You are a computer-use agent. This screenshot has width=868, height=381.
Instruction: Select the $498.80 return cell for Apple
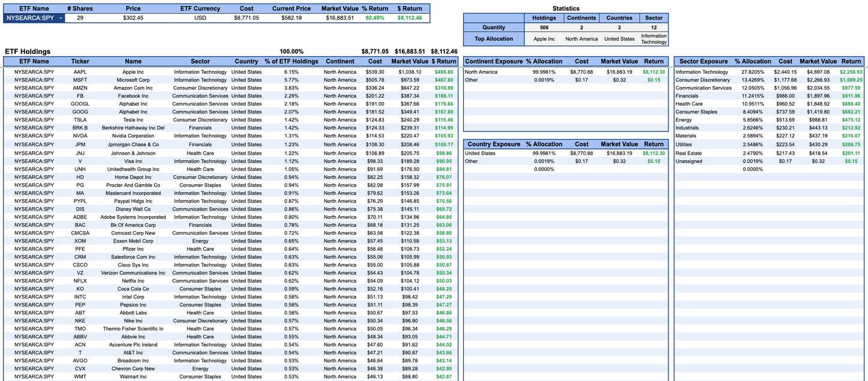coord(443,72)
